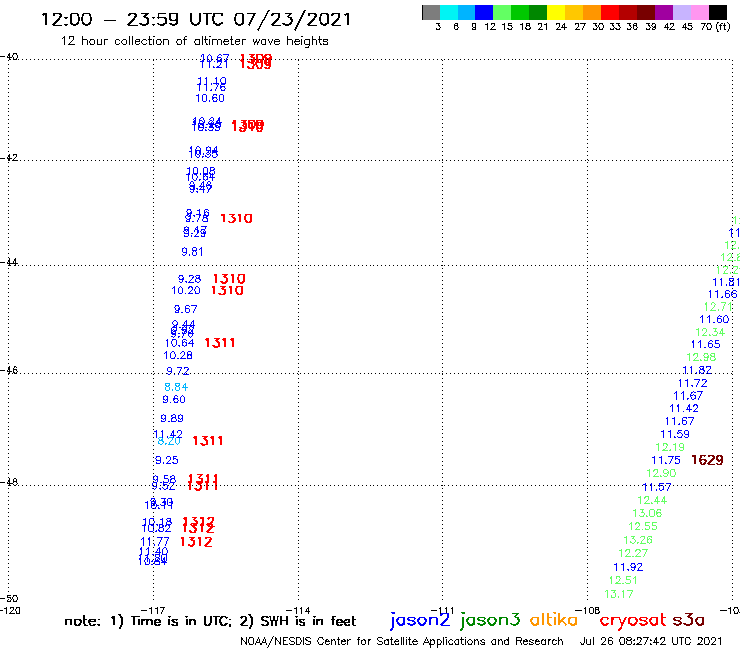Click red "1310" time label beside 9.28
Viewport: 740px width, 650px height.
click(x=229, y=279)
